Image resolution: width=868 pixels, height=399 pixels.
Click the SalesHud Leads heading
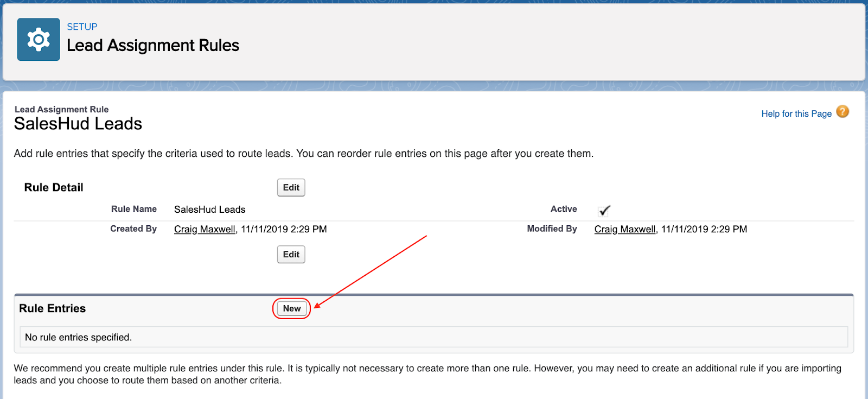tap(78, 124)
